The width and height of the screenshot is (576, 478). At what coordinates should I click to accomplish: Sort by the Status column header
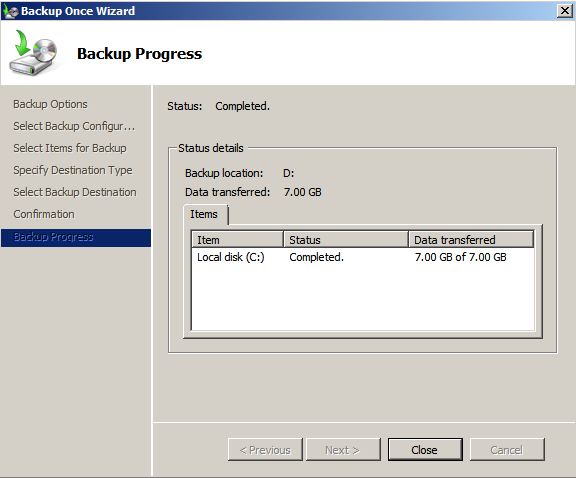point(346,240)
